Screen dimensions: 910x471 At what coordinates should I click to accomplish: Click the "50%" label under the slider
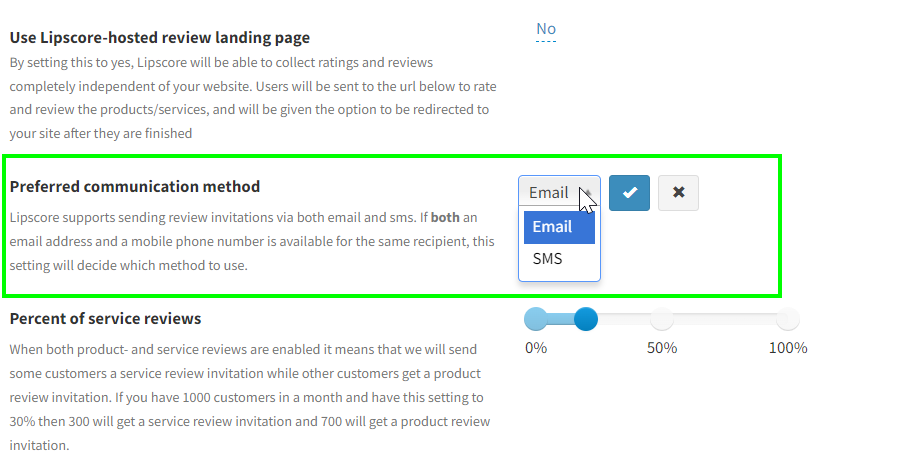coord(662,348)
